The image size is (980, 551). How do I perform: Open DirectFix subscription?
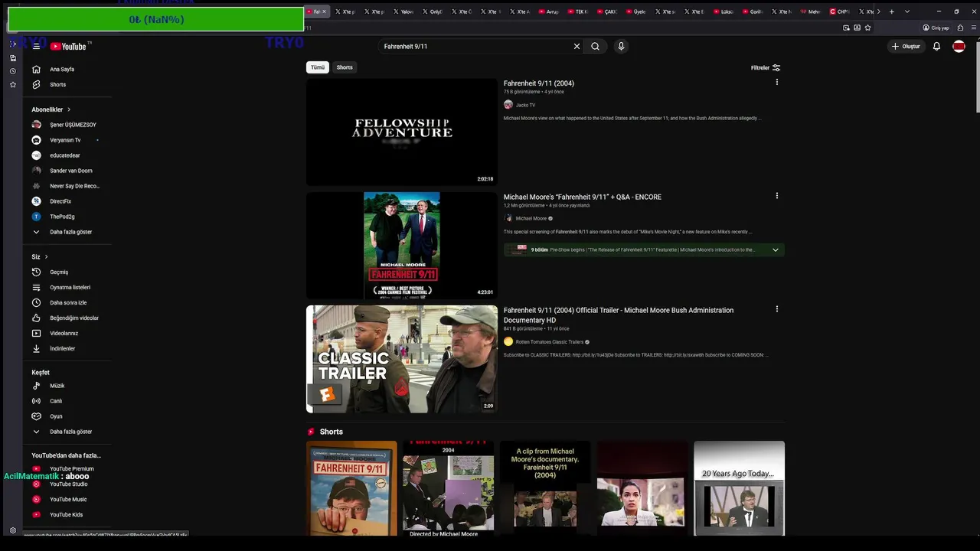click(x=66, y=201)
